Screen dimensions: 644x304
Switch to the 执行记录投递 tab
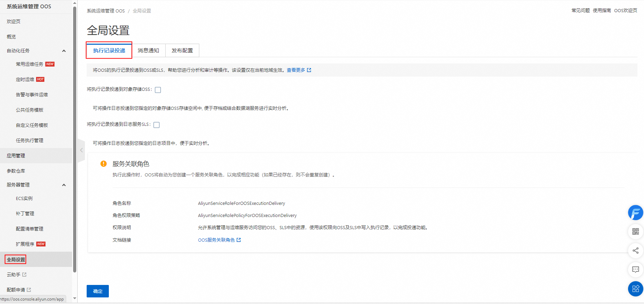click(109, 51)
